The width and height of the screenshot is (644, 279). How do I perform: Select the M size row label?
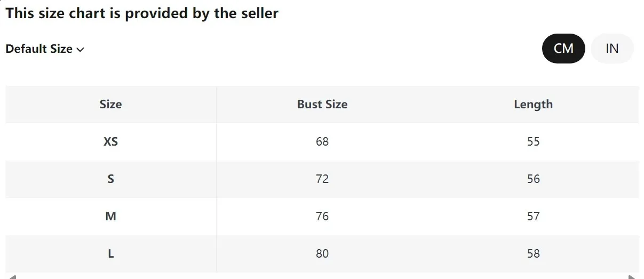(110, 217)
